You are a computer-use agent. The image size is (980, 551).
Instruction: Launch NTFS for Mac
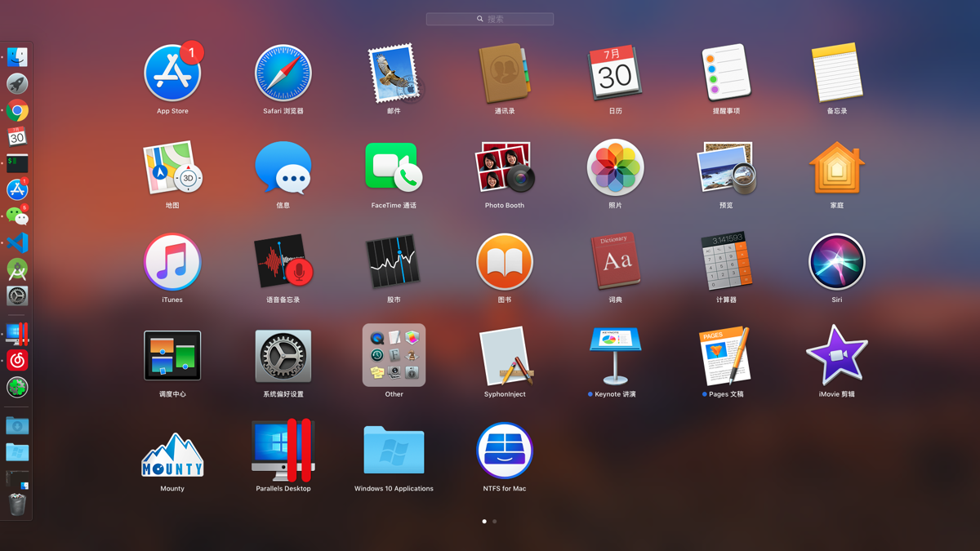click(x=505, y=451)
